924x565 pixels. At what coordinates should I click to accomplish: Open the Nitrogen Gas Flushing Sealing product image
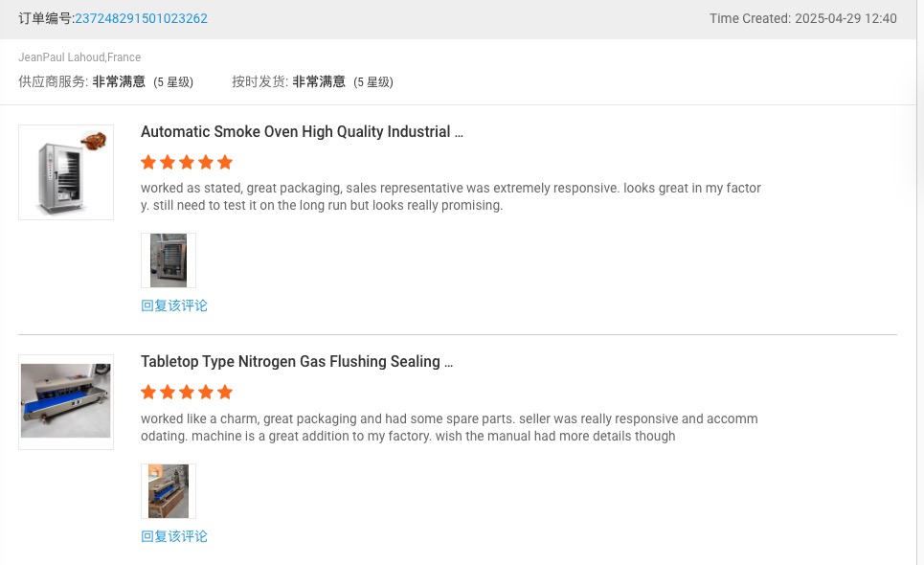coord(66,402)
